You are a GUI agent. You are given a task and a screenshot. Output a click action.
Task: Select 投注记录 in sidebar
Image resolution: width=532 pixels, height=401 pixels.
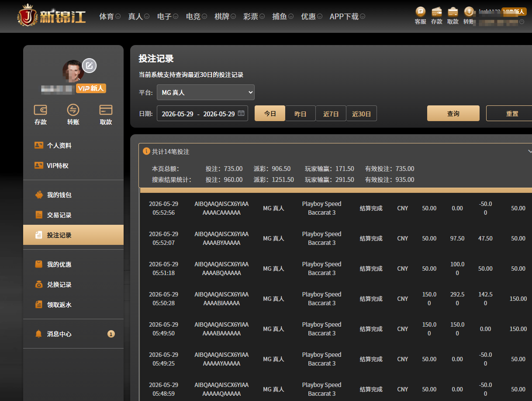pyautogui.click(x=73, y=235)
